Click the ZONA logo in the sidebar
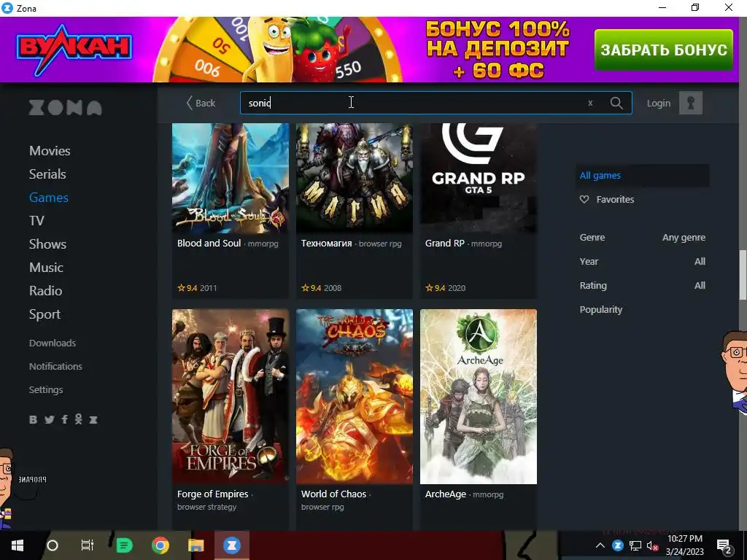747x560 pixels. coord(65,108)
